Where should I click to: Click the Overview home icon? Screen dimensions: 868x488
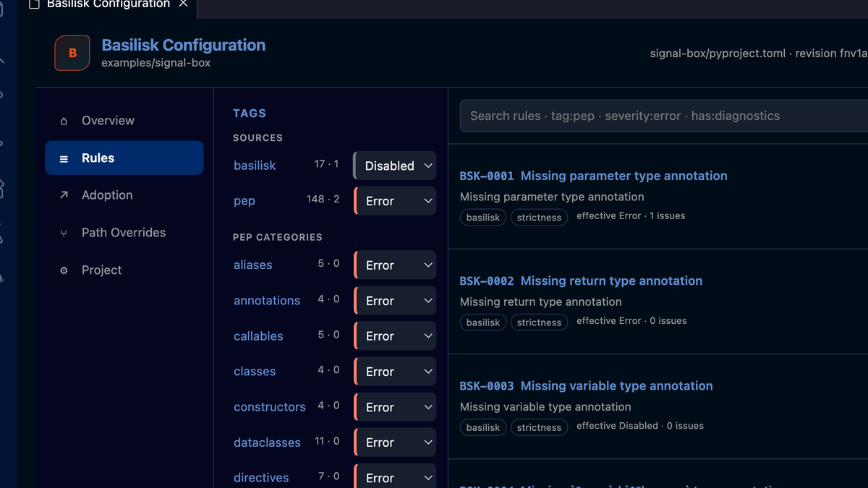point(64,121)
